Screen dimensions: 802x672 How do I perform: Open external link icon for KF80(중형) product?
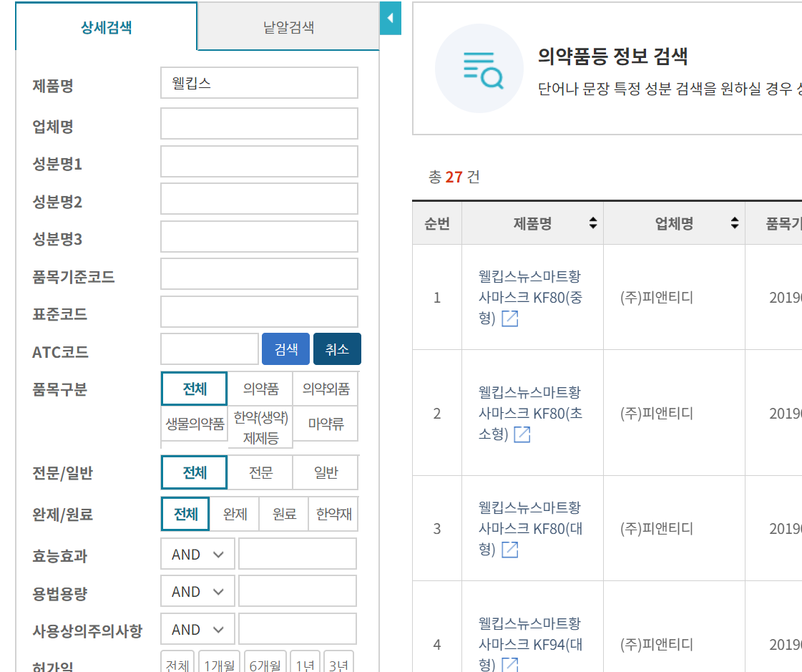pos(510,318)
